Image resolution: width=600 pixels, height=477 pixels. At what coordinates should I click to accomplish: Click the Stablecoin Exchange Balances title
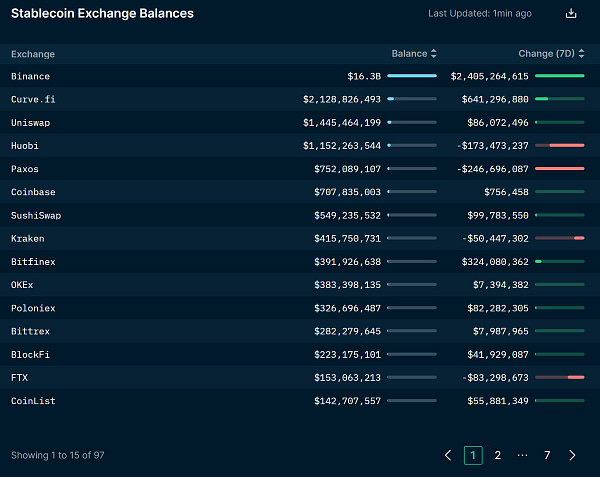pyautogui.click(x=102, y=13)
